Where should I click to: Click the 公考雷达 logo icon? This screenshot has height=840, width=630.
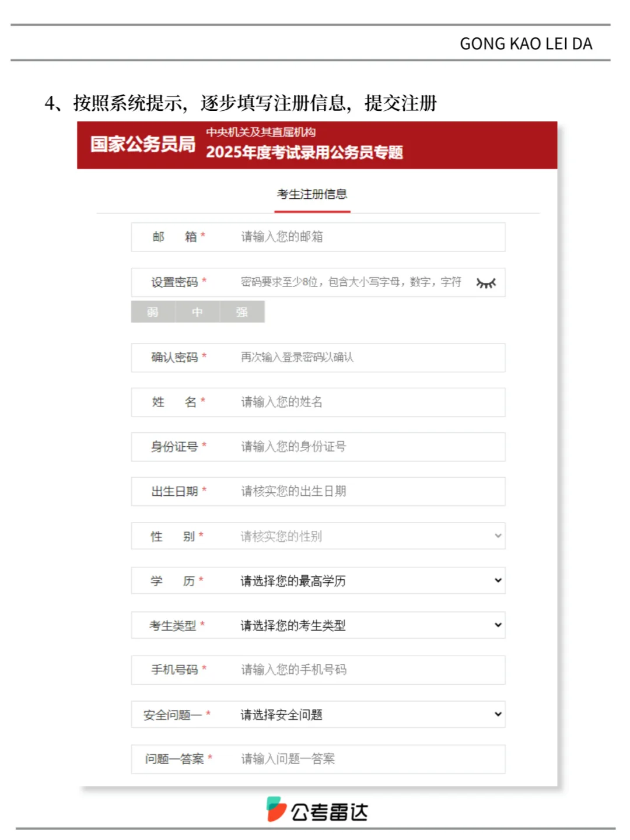click(x=276, y=809)
